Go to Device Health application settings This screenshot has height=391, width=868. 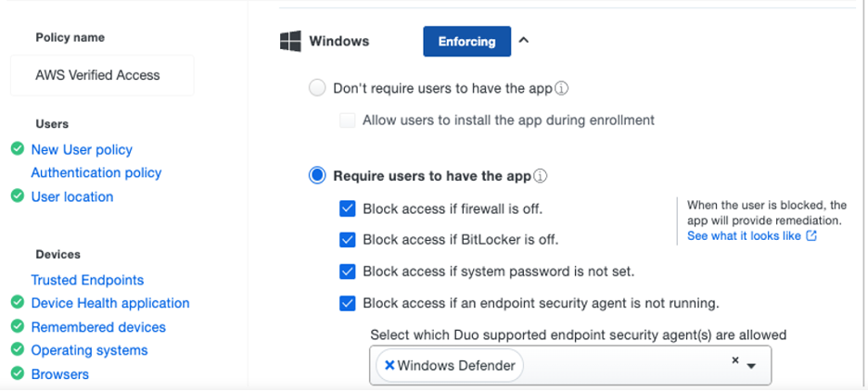tap(110, 303)
